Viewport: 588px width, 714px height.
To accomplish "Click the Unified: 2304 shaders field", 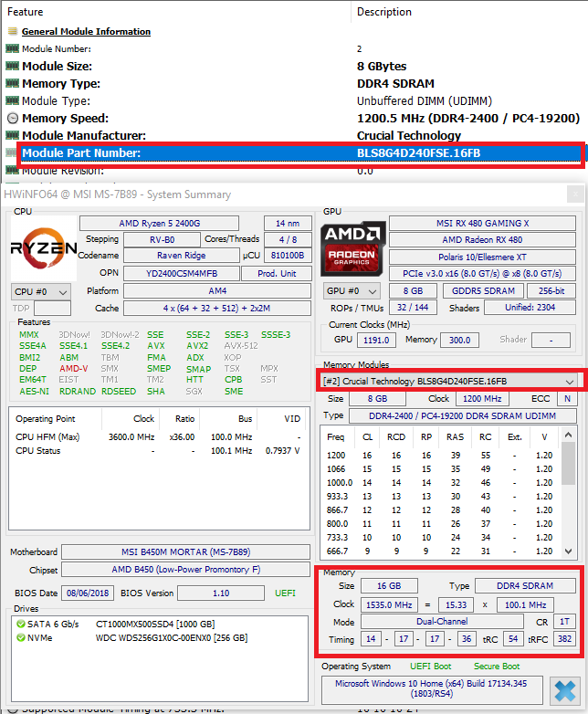I will coord(530,308).
